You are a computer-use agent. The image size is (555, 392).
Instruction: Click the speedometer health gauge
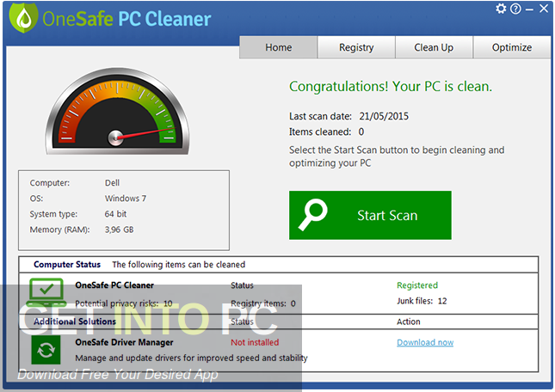[117, 112]
